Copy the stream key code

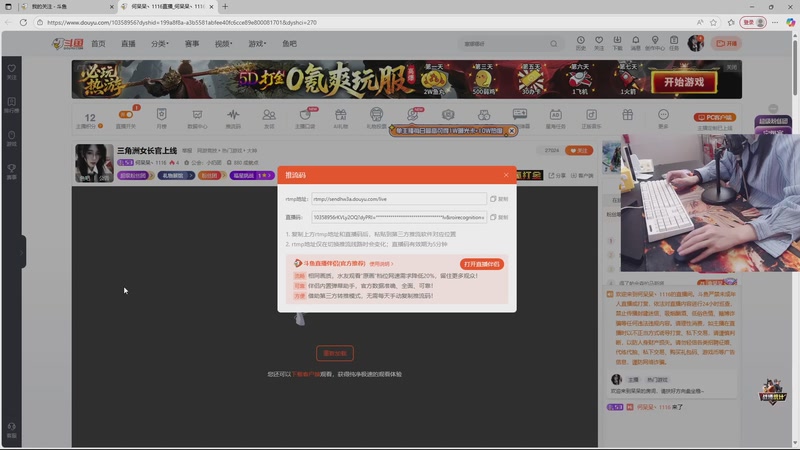499,217
